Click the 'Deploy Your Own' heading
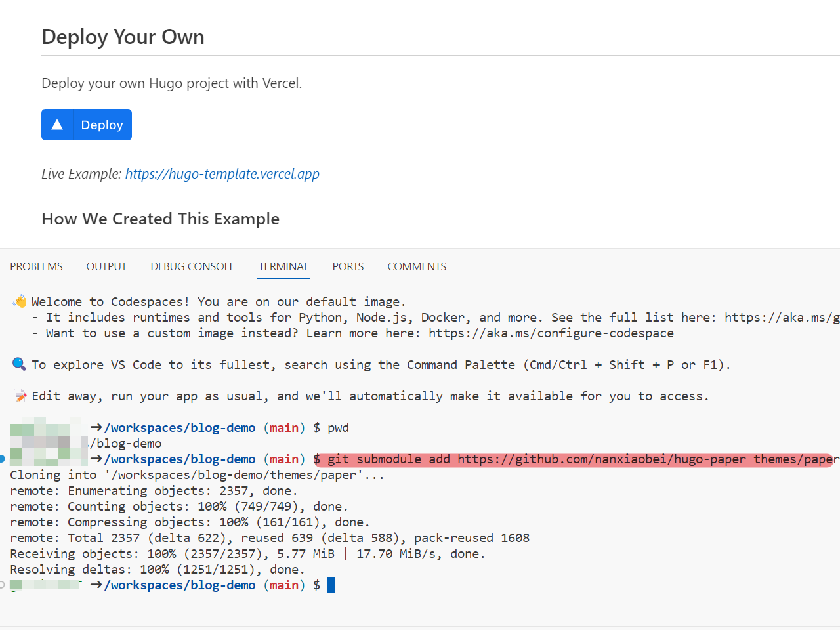The image size is (840, 630). coord(123,37)
